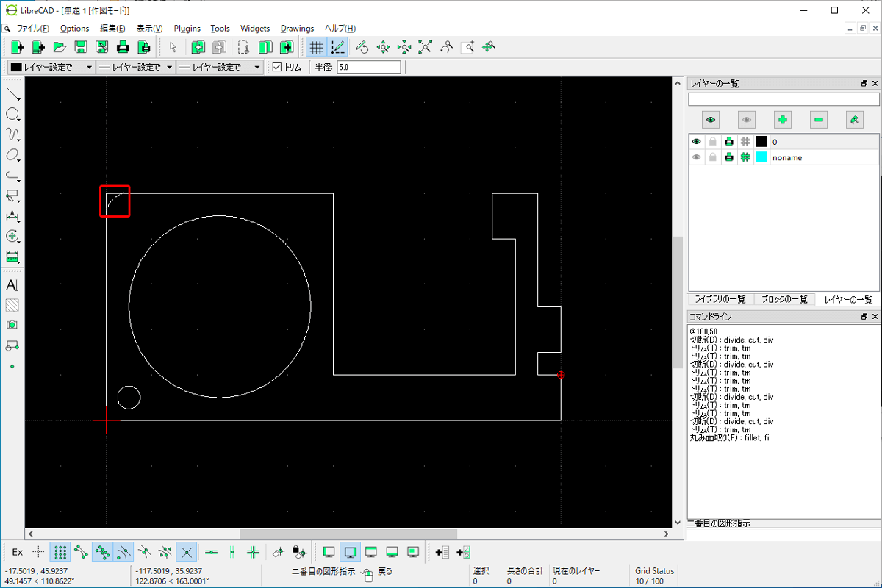The image size is (882, 588).
Task: Toggle visibility of layer 0
Action: (696, 141)
